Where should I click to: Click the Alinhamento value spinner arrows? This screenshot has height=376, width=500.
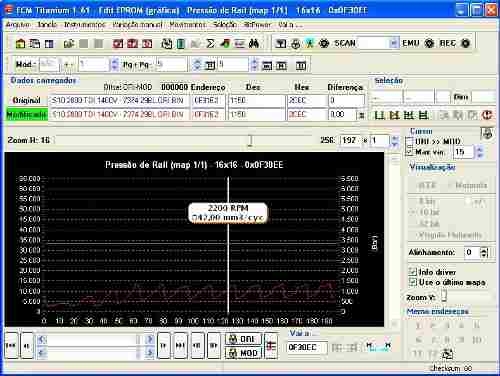(484, 252)
